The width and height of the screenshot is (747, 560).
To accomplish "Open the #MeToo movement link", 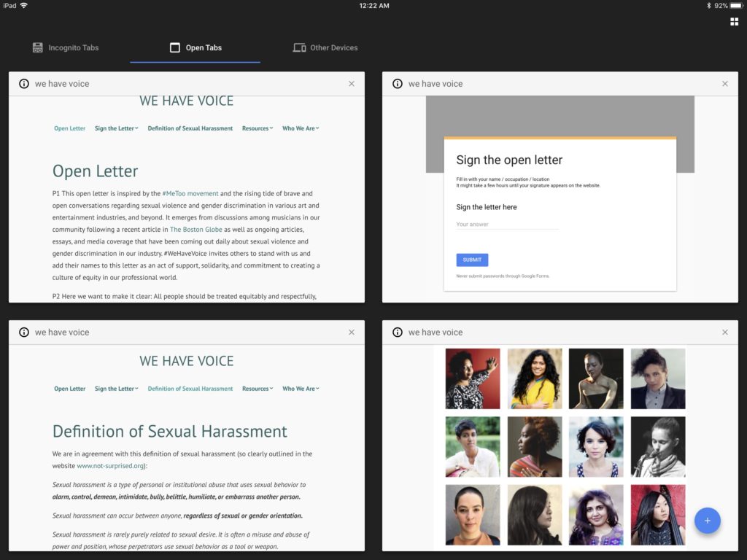I will [x=190, y=194].
